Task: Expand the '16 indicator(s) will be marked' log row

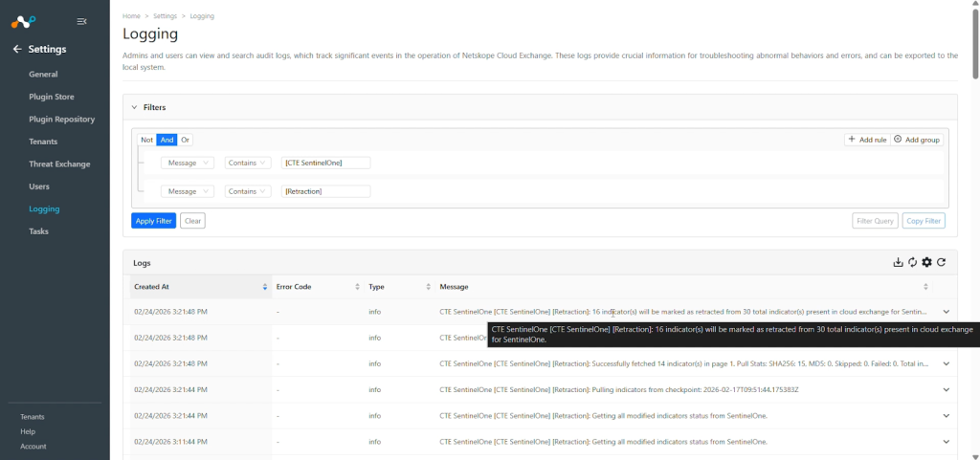Action: click(947, 312)
